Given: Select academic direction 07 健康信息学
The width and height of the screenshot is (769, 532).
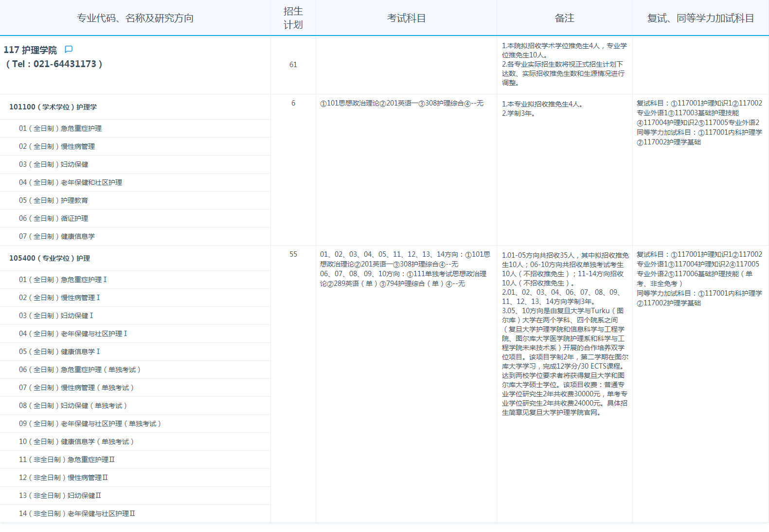Looking at the screenshot, I should (x=57, y=236).
